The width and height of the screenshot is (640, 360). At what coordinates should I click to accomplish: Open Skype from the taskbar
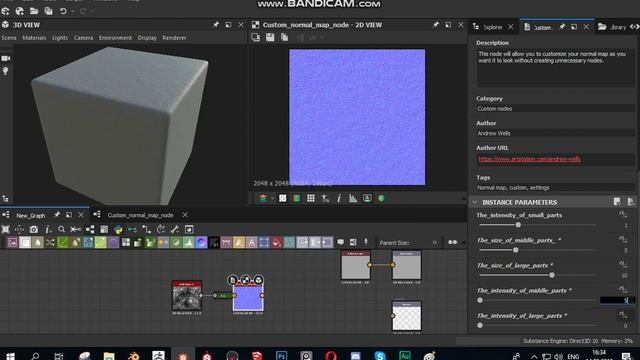[x=380, y=356]
